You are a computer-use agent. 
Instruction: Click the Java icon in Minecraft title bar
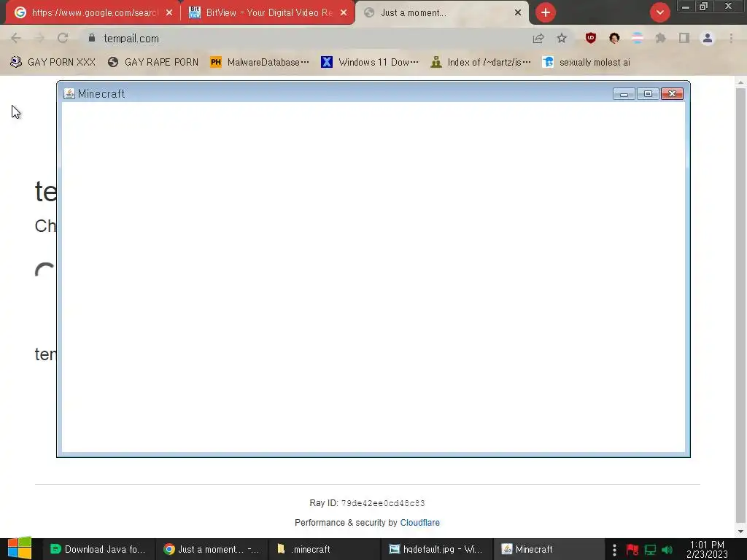[69, 93]
